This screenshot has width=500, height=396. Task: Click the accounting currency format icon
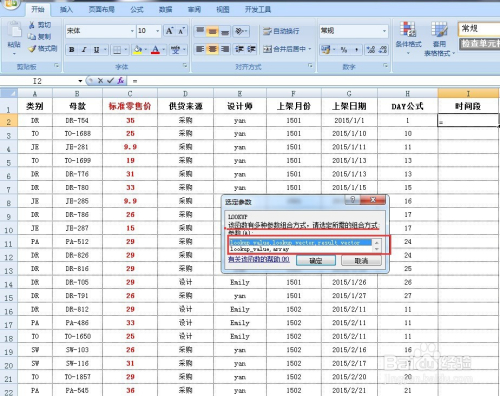point(325,50)
